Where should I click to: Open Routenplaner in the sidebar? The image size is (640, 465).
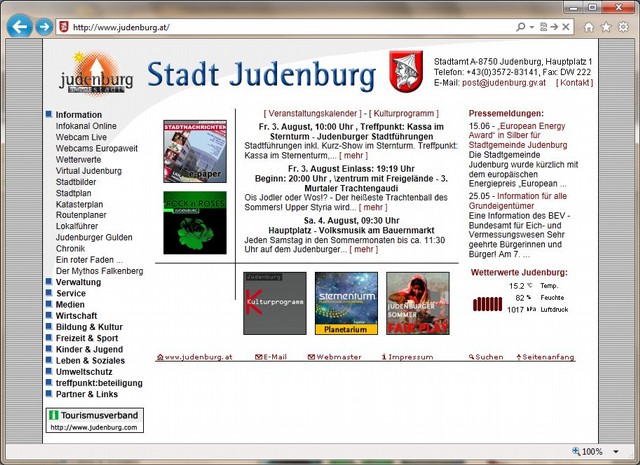pos(81,215)
